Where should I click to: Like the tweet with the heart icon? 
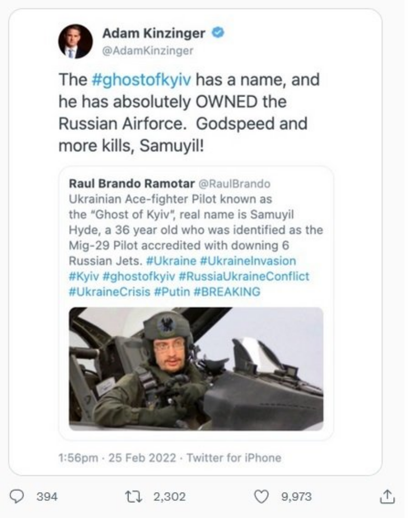click(x=261, y=496)
